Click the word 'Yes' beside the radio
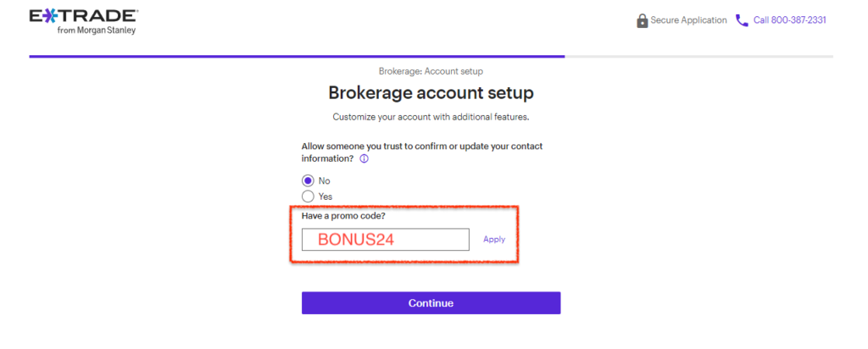Viewport: 868px width, 349px height. tap(325, 197)
